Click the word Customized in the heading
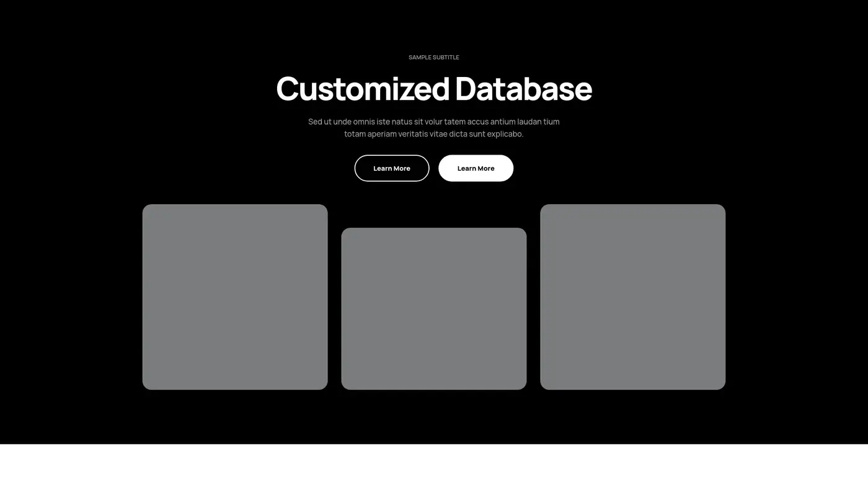Screen dimensions: 868x489 362,89
